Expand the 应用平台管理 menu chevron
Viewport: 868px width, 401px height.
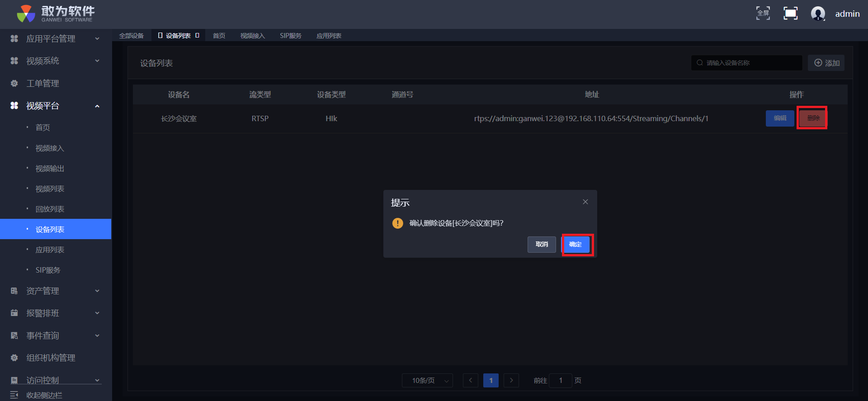(97, 38)
